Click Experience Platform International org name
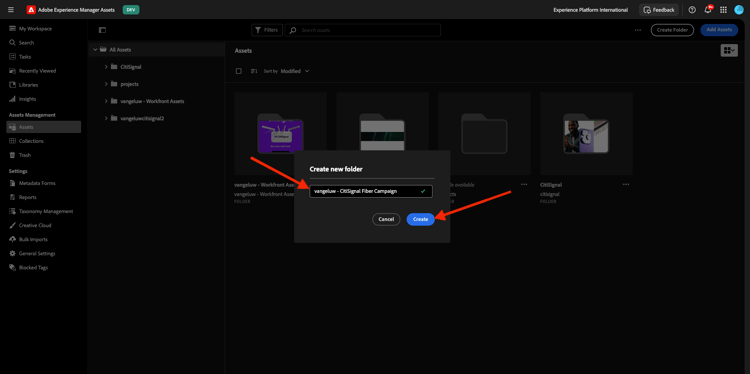This screenshot has width=750, height=374. 590,10
